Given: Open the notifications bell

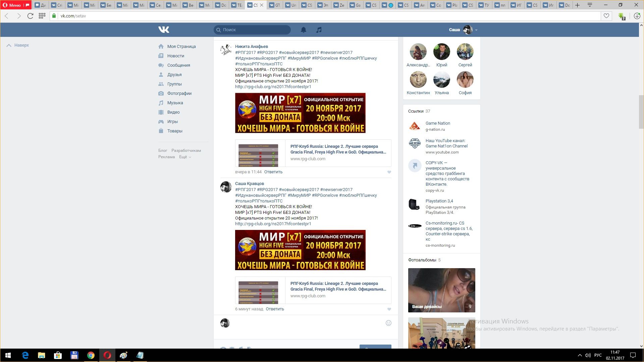Looking at the screenshot, I should [x=303, y=30].
